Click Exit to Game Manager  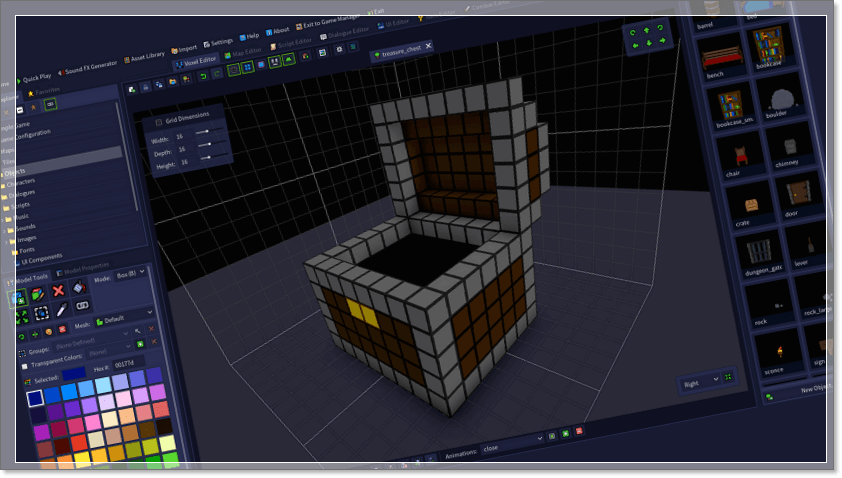coord(328,23)
